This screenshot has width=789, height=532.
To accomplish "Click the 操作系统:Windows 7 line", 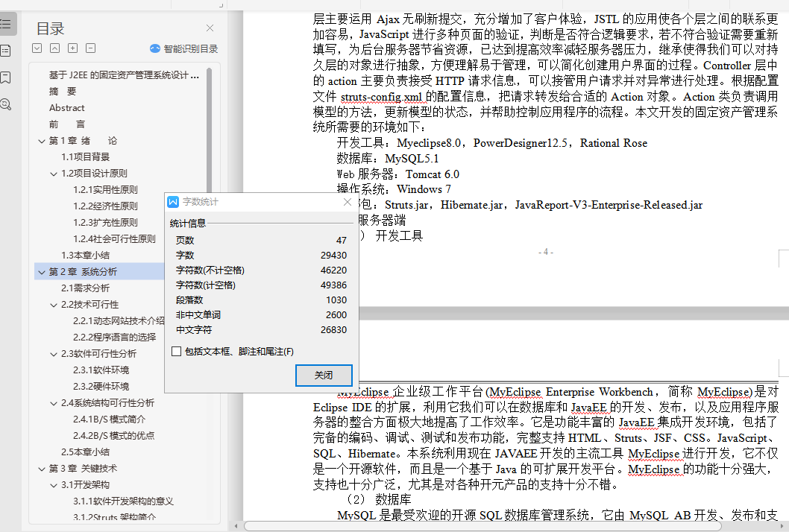I will [x=394, y=189].
